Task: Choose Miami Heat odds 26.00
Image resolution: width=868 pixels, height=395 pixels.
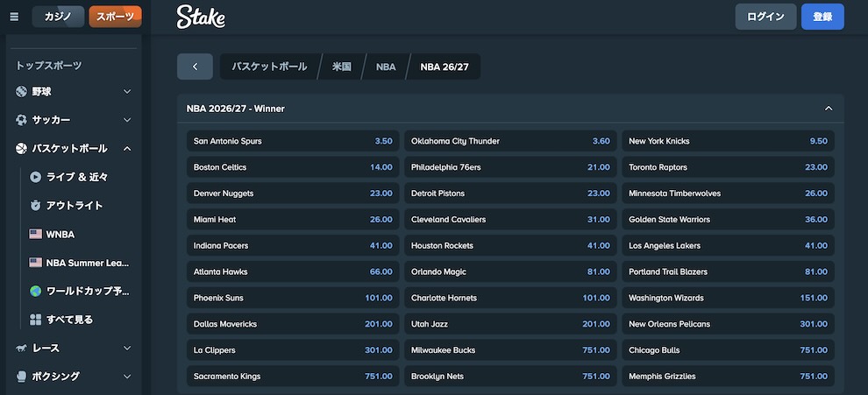Action: 293,220
